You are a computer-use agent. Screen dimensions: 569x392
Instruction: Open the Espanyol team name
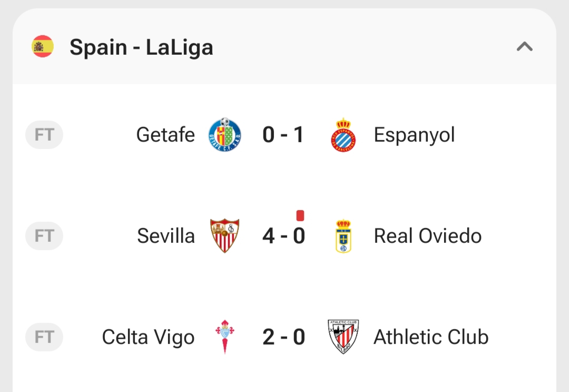tap(414, 135)
